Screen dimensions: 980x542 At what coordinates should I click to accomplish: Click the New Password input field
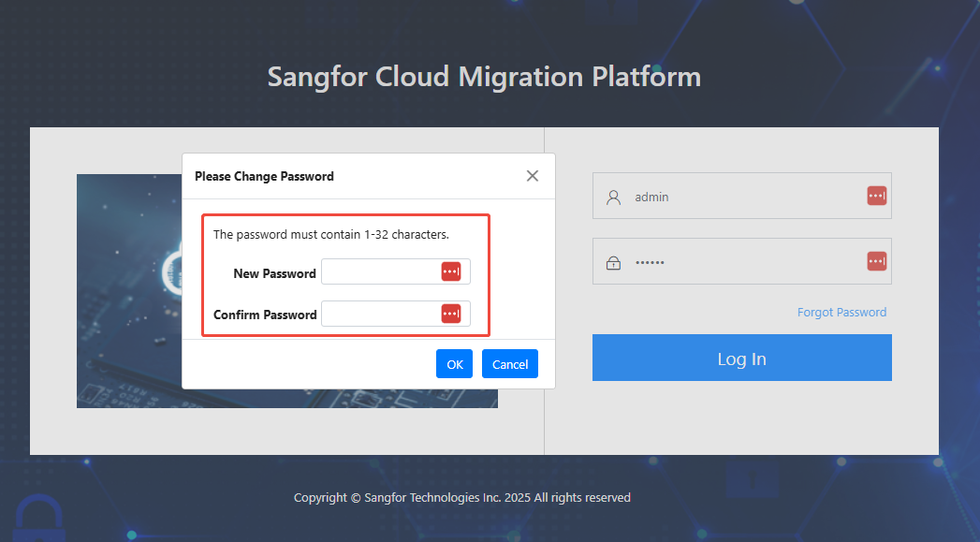coord(396,272)
